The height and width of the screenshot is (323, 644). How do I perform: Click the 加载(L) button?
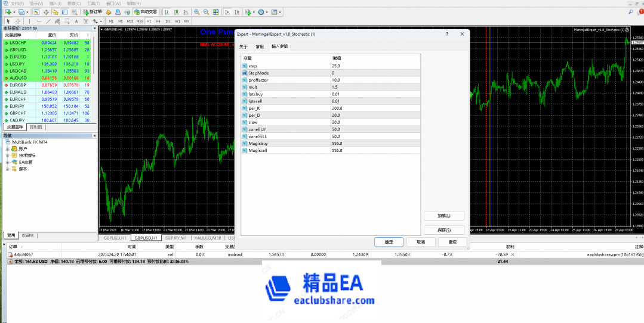(x=443, y=216)
